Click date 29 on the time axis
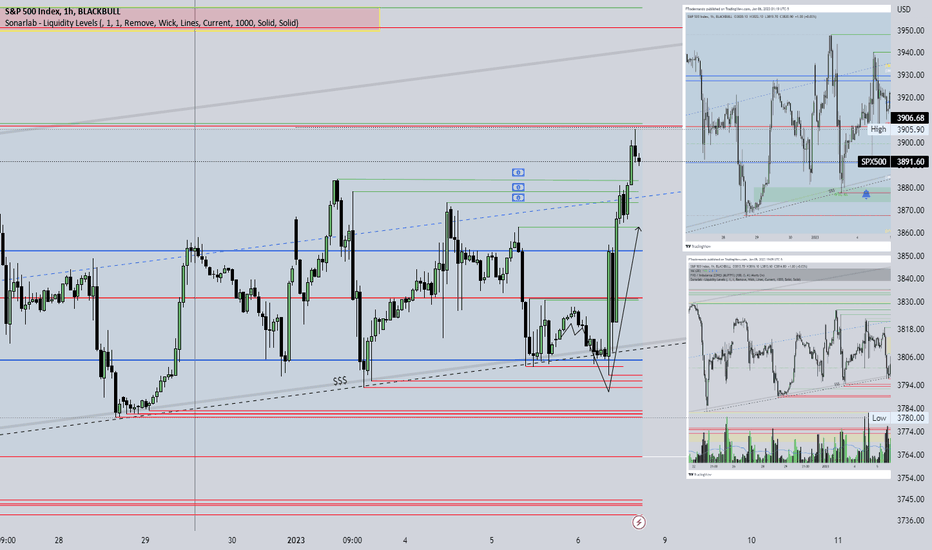Screen dimensions: 932x550 (x=146, y=540)
